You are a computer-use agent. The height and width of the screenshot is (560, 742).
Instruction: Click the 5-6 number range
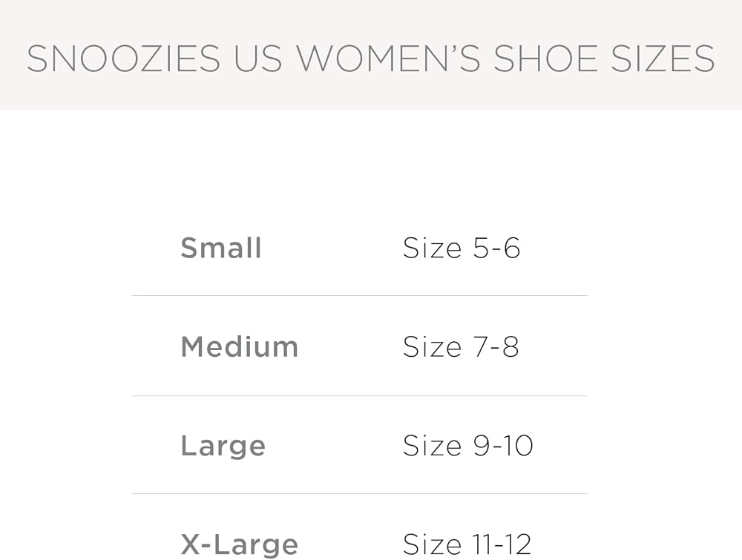click(x=497, y=248)
